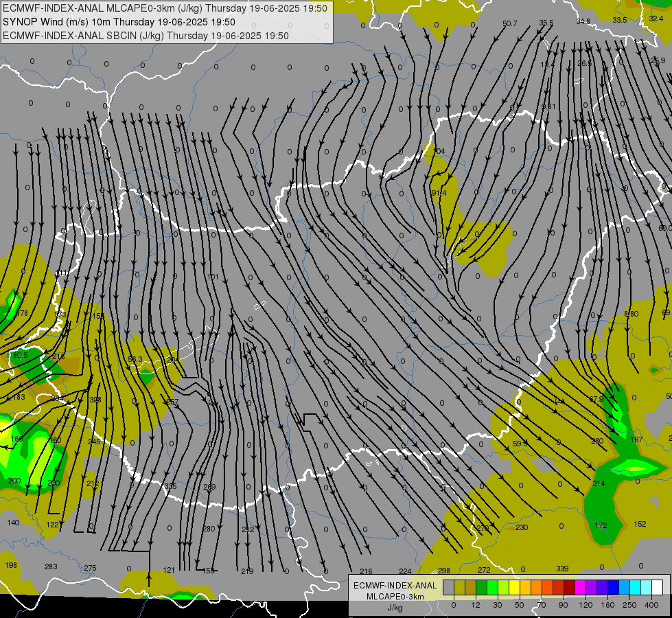
Task: Click the gray legend swatch
Action: coord(448,587)
